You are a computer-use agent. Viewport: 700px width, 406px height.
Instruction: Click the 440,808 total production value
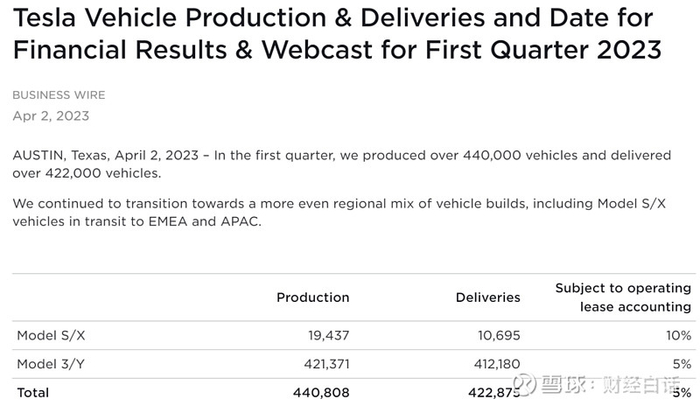318,393
